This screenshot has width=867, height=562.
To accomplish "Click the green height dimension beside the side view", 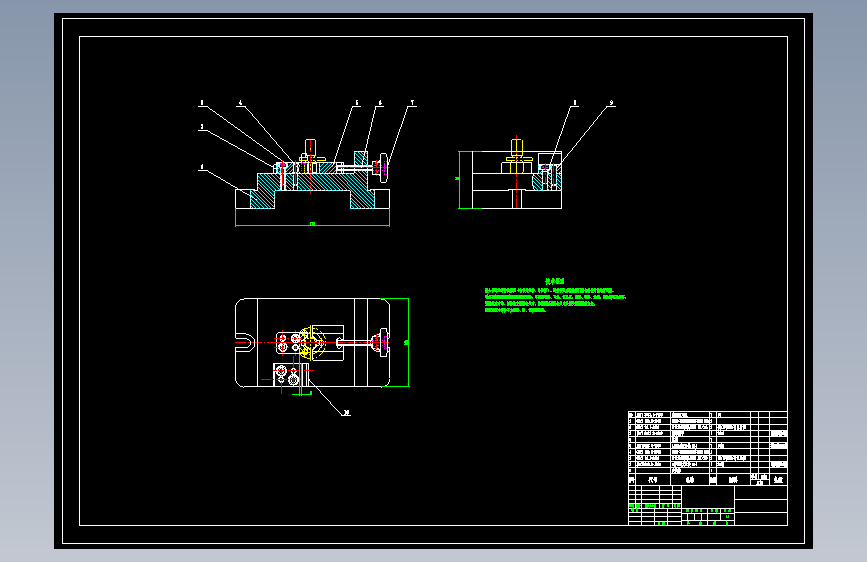I will (x=458, y=179).
